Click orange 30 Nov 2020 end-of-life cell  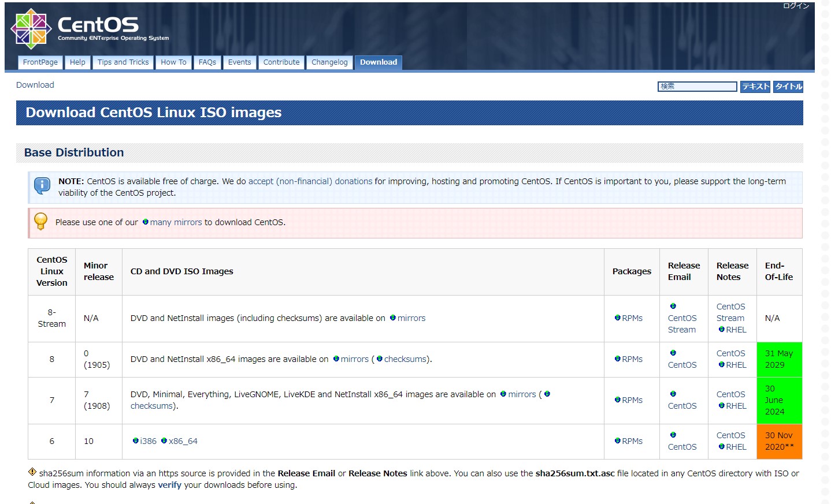coord(780,441)
